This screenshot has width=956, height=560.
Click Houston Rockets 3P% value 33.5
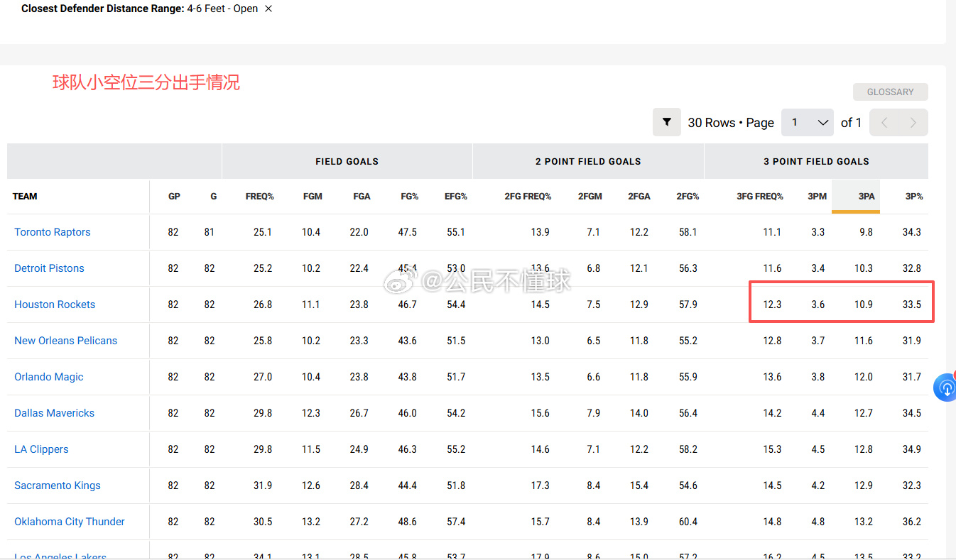pyautogui.click(x=912, y=304)
